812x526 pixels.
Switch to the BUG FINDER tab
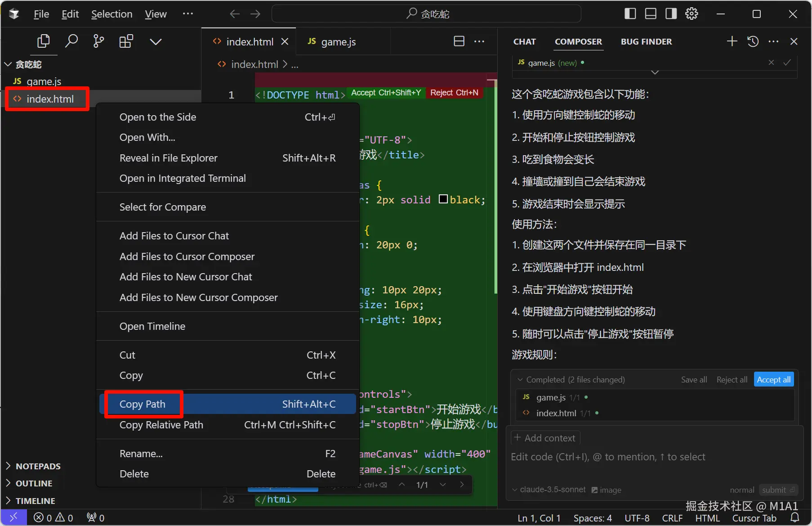(x=646, y=41)
